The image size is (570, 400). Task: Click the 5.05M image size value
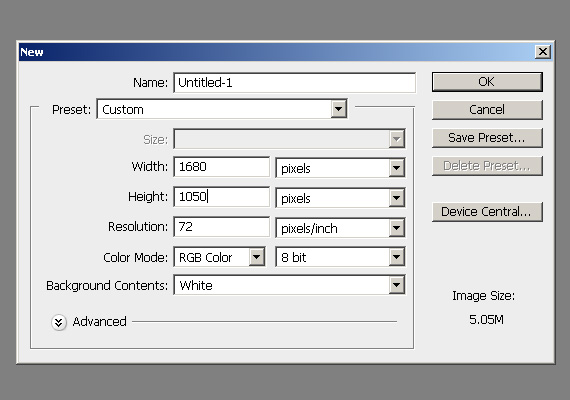coord(486,320)
